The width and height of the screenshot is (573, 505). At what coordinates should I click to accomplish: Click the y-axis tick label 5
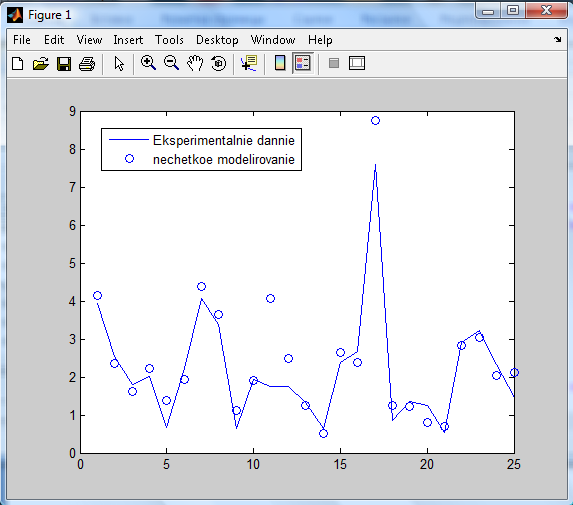coord(72,263)
